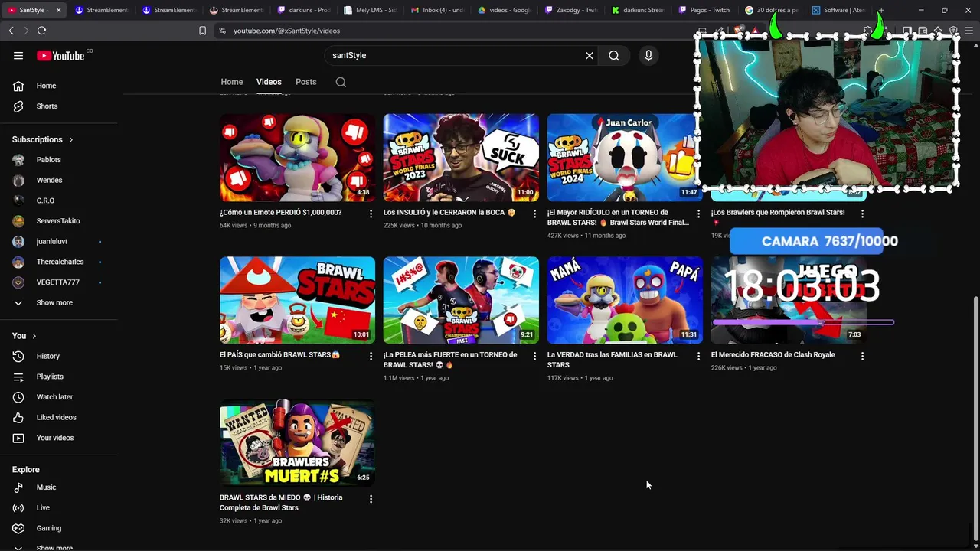Open more options for 'Los INSULTÓ' video
The height and width of the screenshot is (551, 980).
tap(535, 214)
